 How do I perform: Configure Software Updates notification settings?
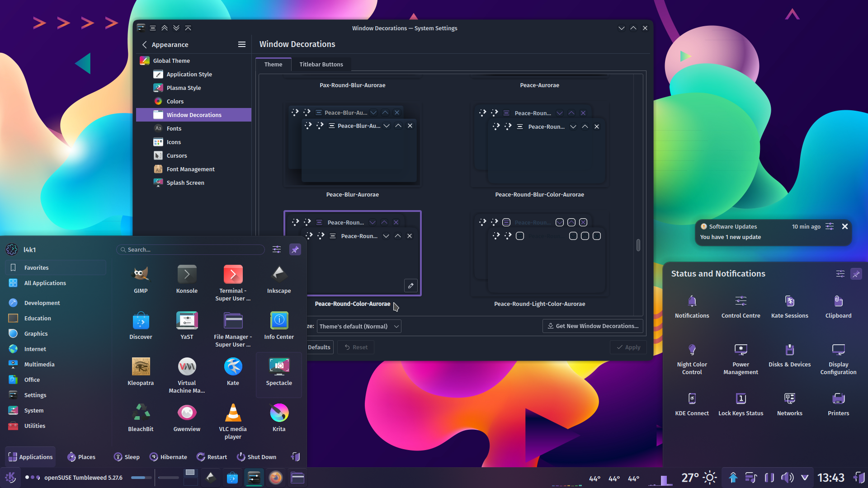(x=830, y=226)
